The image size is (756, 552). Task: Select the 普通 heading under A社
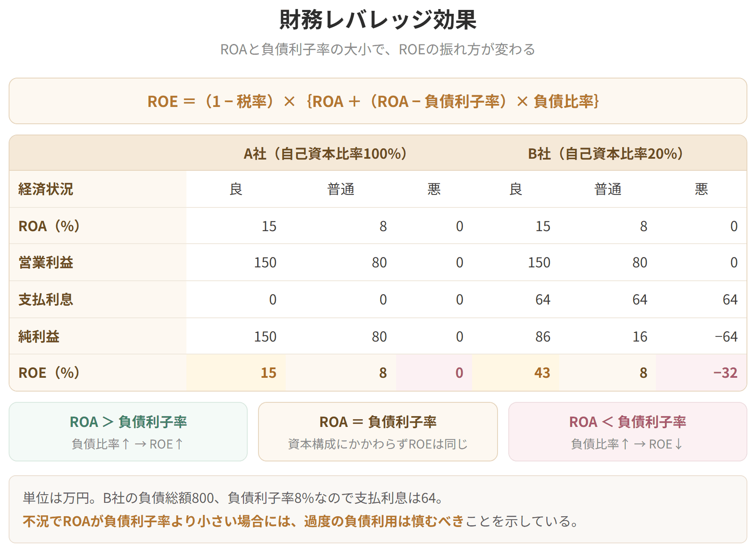coord(341,189)
